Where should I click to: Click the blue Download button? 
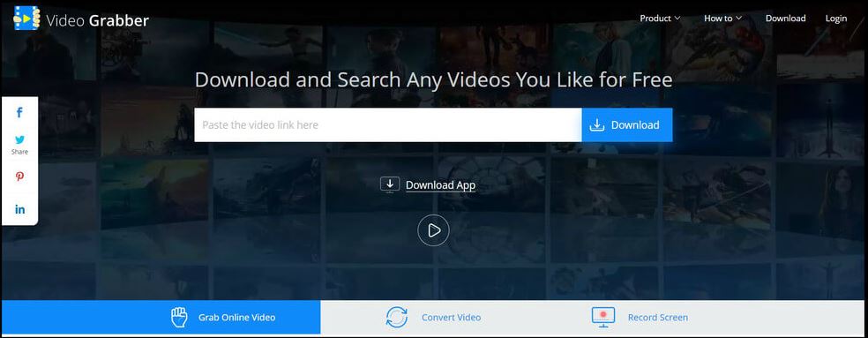(x=627, y=125)
